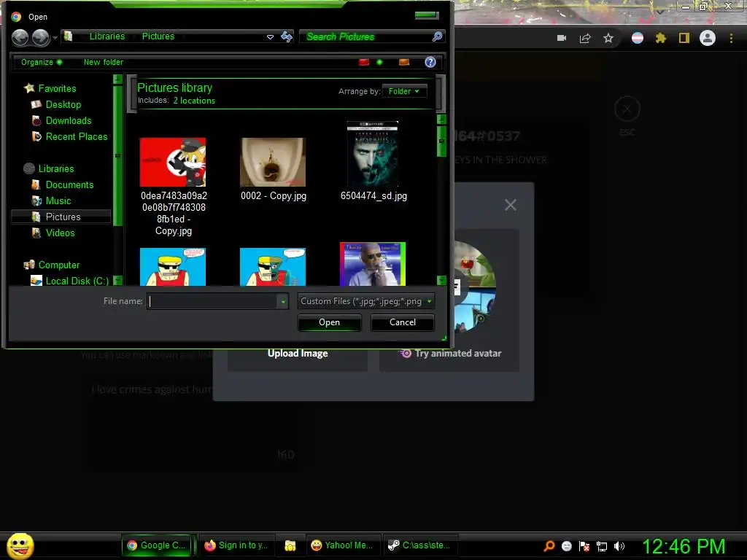Expand the File name dropdown arrow
Screen dimensions: 747x560
pyautogui.click(x=283, y=301)
